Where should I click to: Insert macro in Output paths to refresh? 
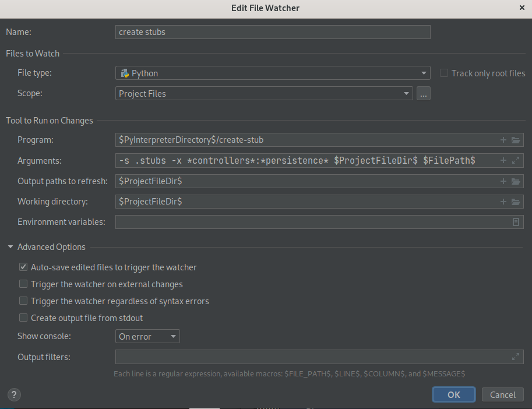tap(503, 181)
